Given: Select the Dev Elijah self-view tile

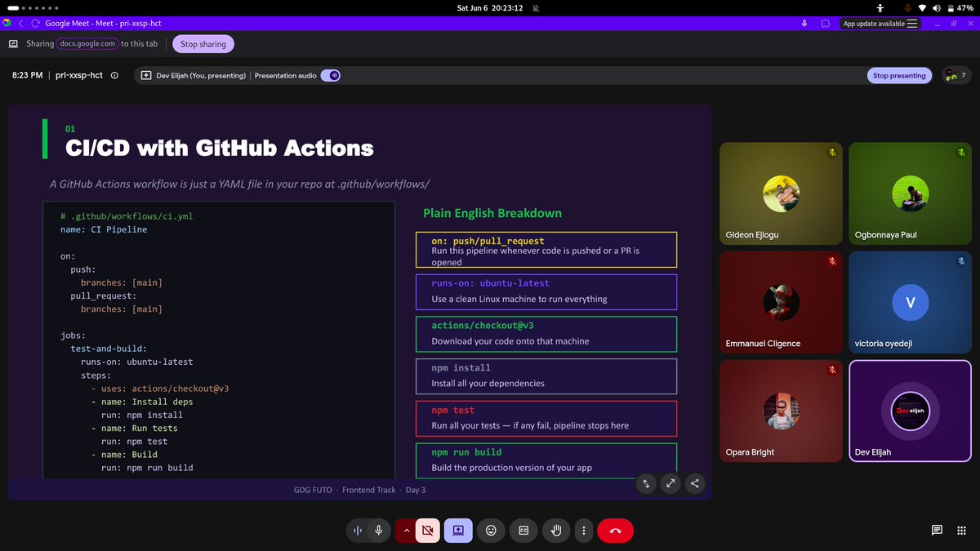Looking at the screenshot, I should (911, 411).
